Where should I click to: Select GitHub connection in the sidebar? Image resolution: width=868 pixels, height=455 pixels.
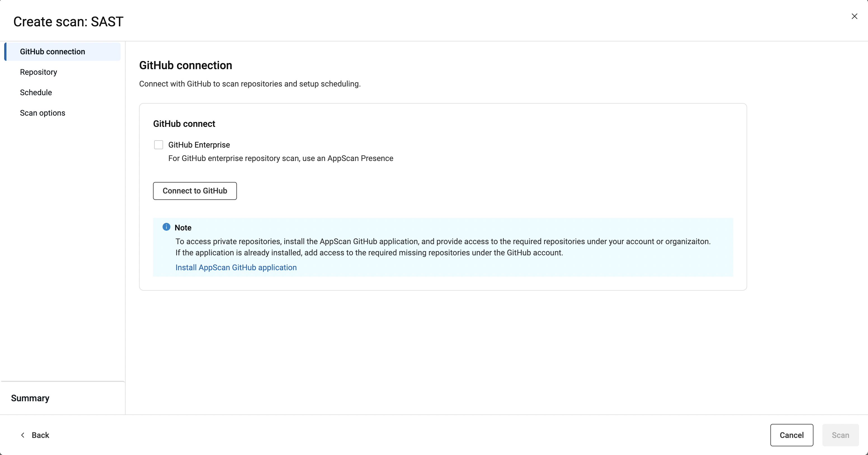(53, 52)
